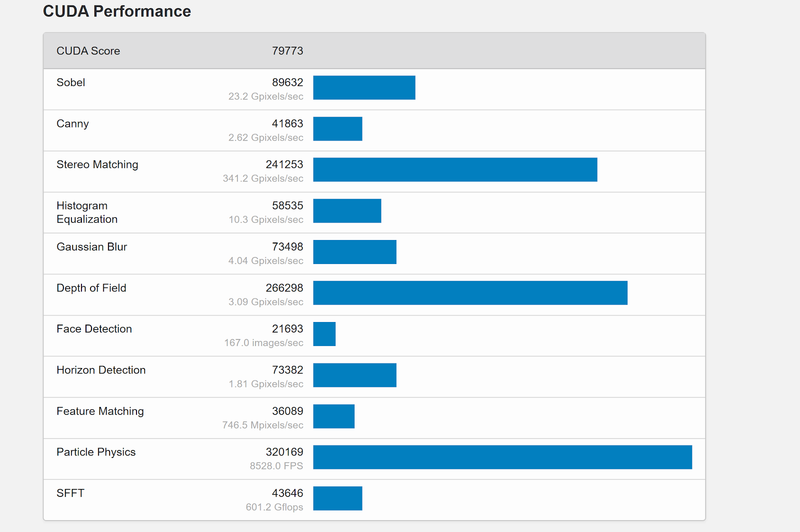This screenshot has height=532, width=800.
Task: Click the Particle Physics 8528.0 FPS text
Action: [x=276, y=466]
